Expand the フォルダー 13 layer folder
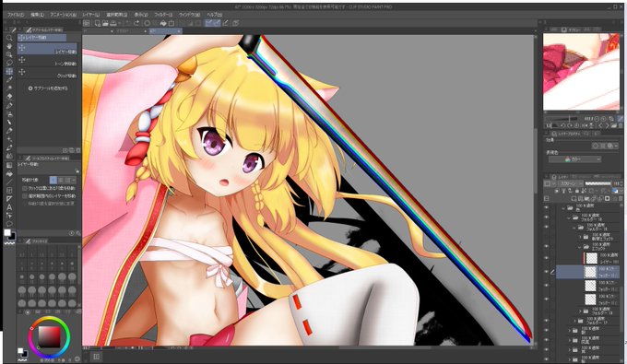Viewport: 627px width, 364px height. [580, 311]
